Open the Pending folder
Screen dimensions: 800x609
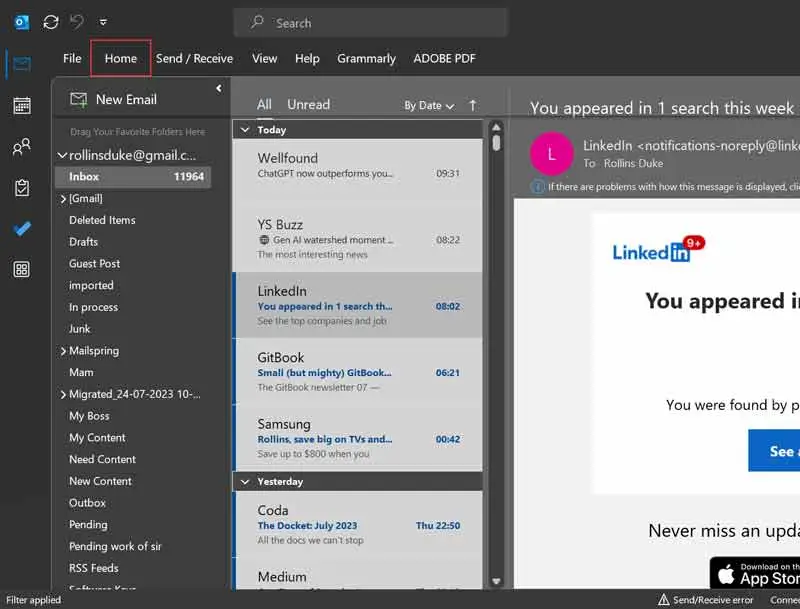[x=88, y=524]
